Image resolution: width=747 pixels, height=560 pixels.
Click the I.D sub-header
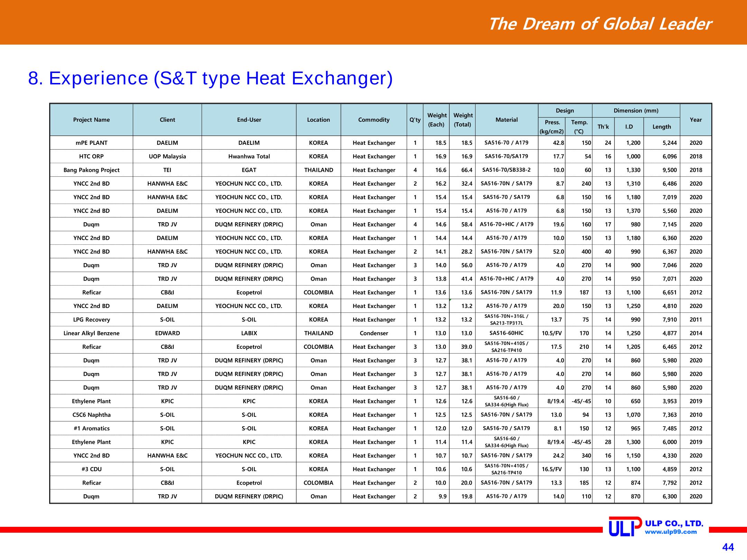click(x=629, y=127)
